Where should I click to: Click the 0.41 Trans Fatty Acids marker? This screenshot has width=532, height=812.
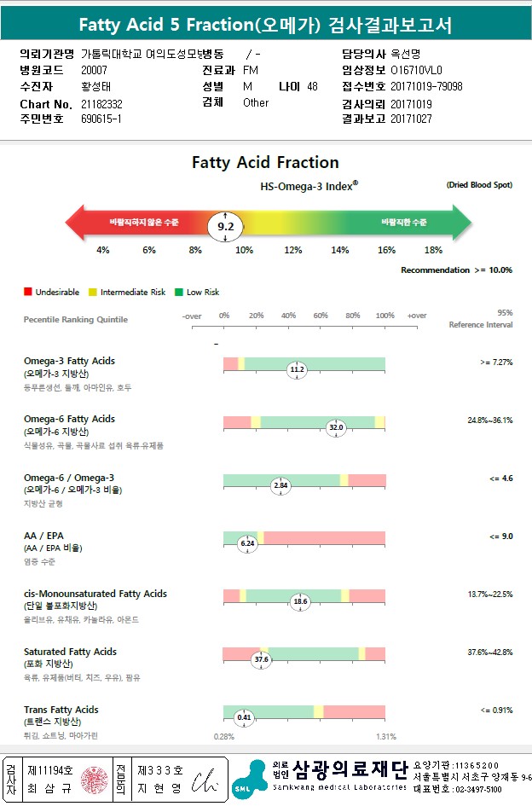coord(245,717)
